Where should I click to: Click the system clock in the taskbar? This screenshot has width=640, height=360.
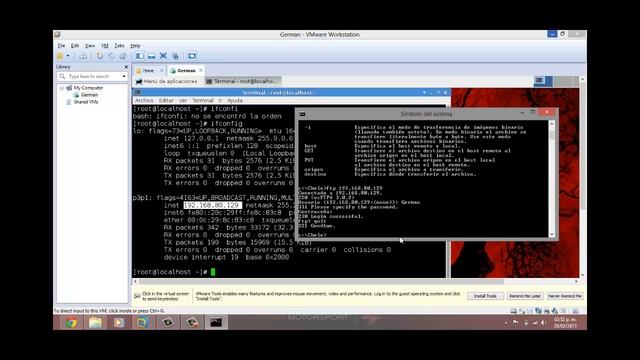coord(565,322)
